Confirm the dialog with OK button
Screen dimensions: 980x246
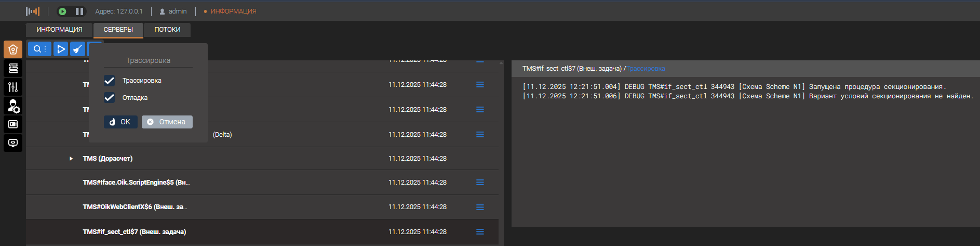click(120, 122)
